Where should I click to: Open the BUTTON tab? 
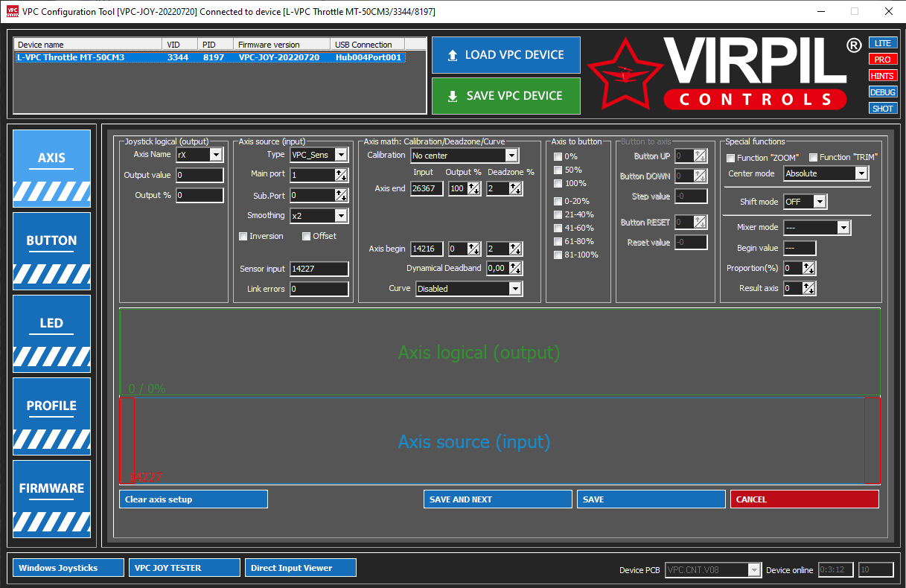(x=52, y=252)
